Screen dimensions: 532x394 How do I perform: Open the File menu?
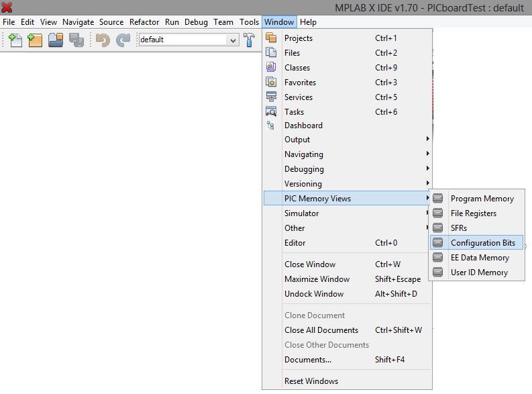(x=9, y=22)
